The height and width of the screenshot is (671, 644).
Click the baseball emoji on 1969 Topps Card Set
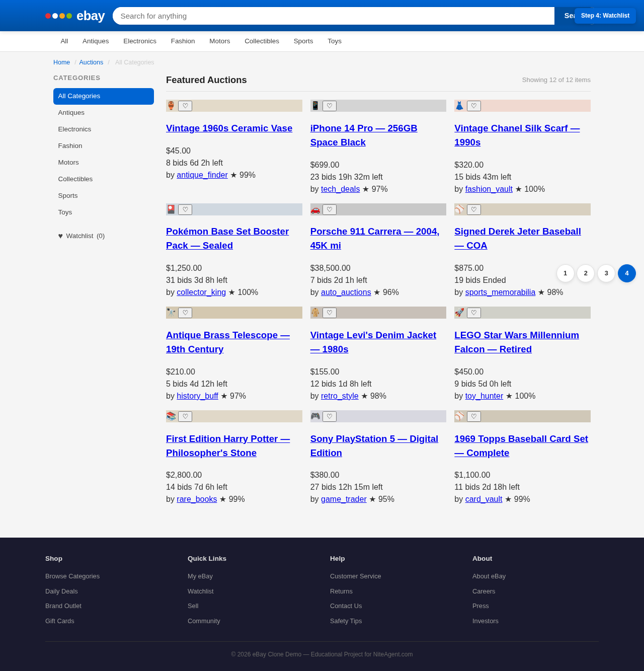point(459,416)
